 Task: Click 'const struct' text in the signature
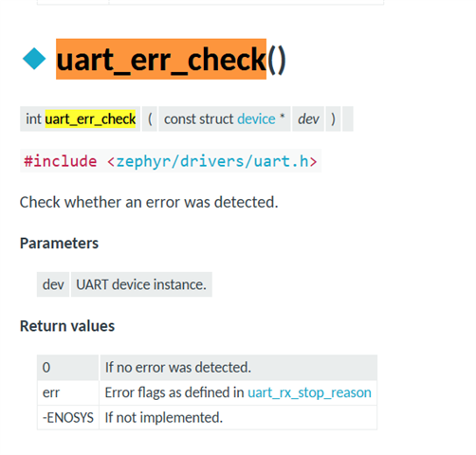[x=198, y=119]
